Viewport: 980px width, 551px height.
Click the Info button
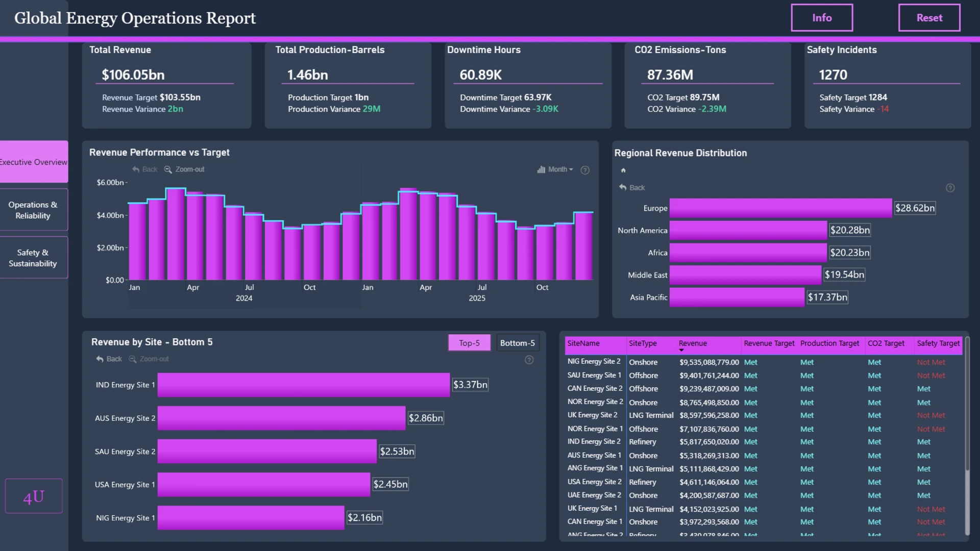pos(822,18)
